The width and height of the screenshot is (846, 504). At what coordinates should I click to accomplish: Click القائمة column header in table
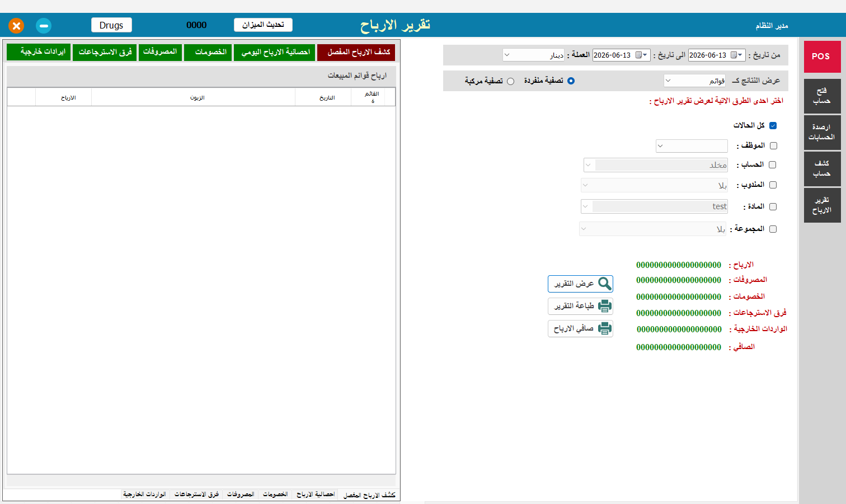(368, 97)
